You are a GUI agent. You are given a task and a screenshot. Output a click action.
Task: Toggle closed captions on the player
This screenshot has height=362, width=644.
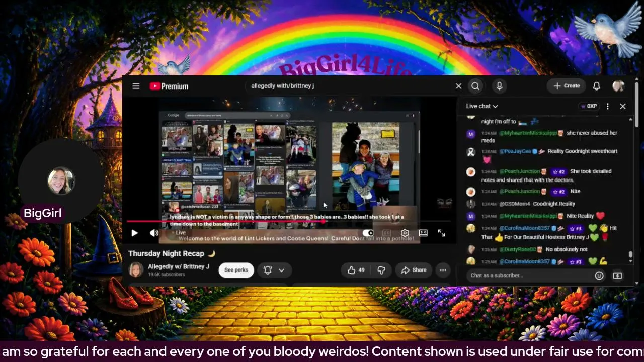click(x=386, y=233)
